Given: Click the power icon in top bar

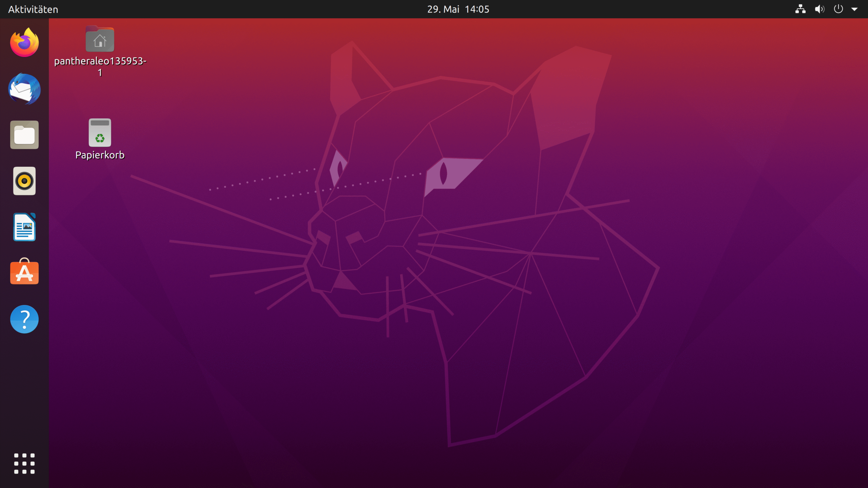Looking at the screenshot, I should tap(838, 9).
